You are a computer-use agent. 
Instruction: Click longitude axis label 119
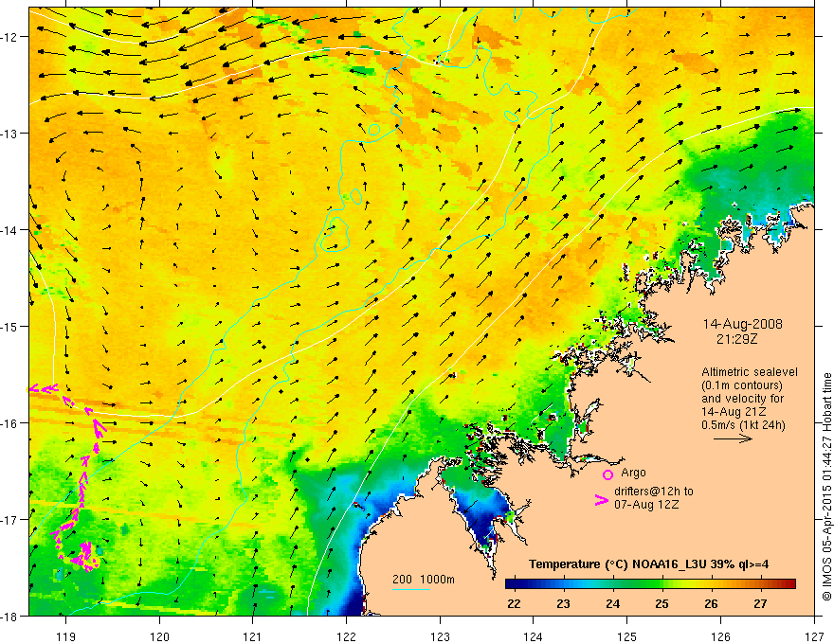pos(65,636)
